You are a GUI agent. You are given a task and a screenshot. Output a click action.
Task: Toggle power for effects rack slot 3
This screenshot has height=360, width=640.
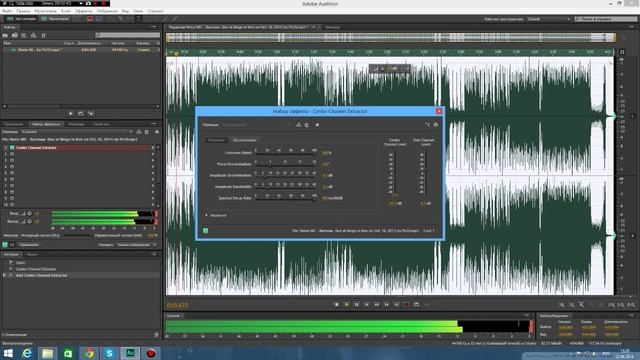(x=12, y=160)
